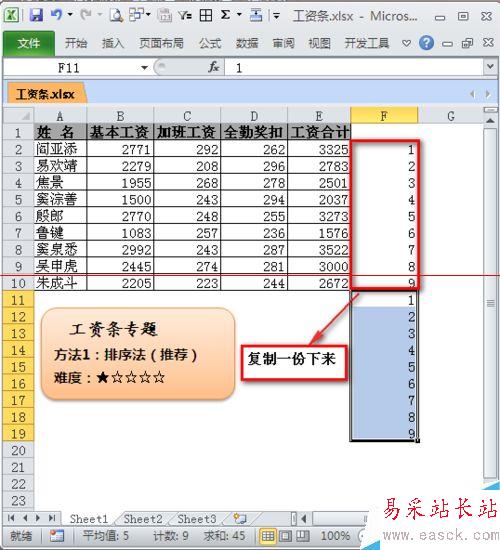Switch to the Sheet1 tab

89,518
